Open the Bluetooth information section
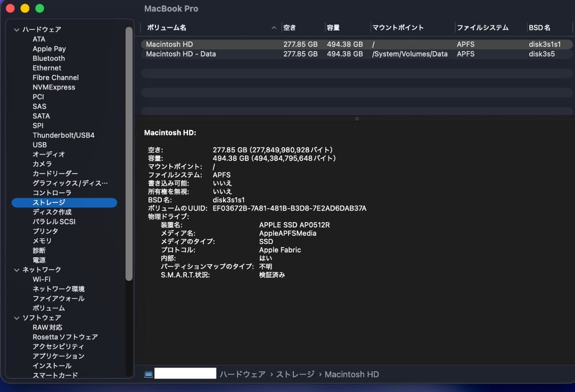This screenshot has height=392, width=575. pos(48,58)
